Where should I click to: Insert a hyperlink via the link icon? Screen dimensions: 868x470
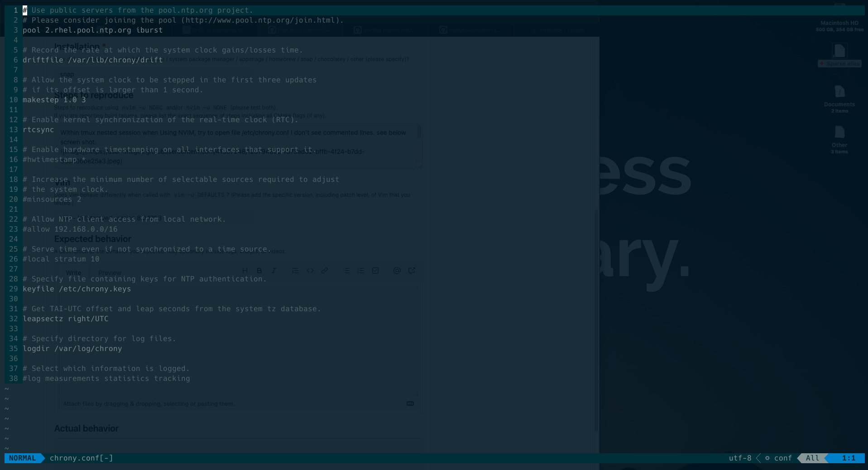click(325, 270)
